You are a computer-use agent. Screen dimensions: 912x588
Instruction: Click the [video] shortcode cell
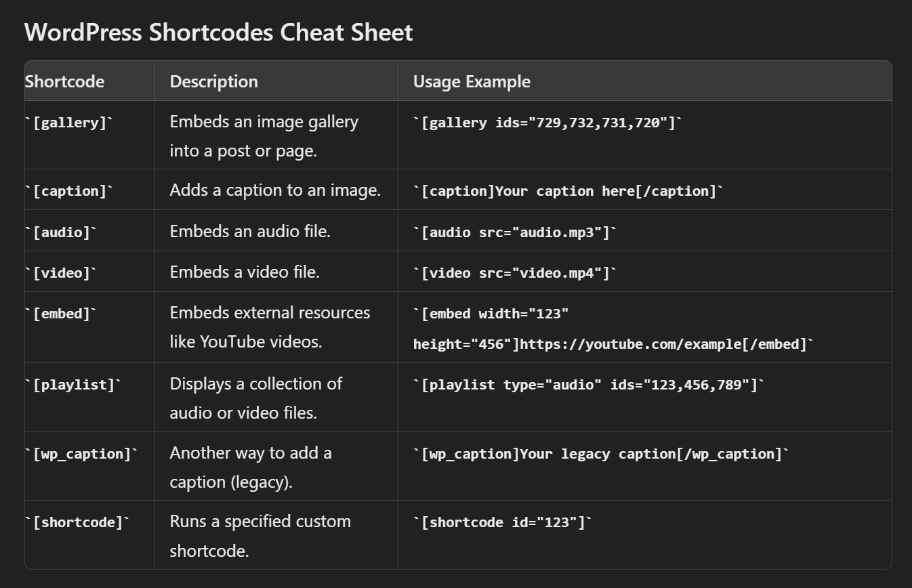[61, 273]
